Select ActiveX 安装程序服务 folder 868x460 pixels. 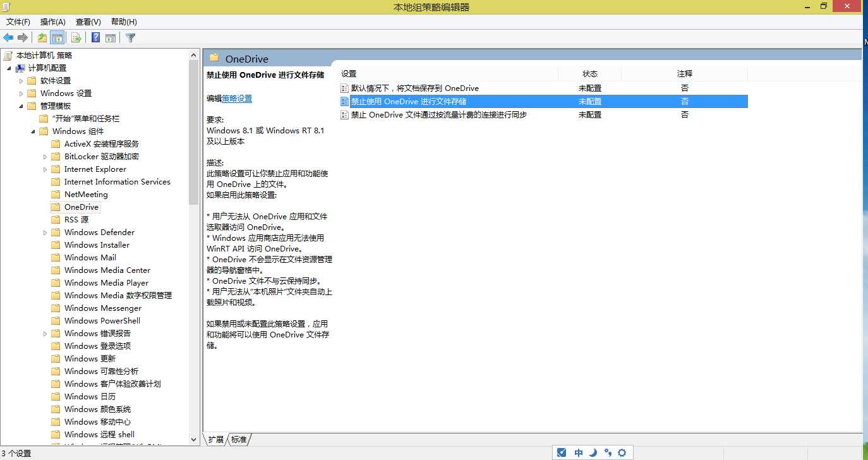(x=101, y=144)
